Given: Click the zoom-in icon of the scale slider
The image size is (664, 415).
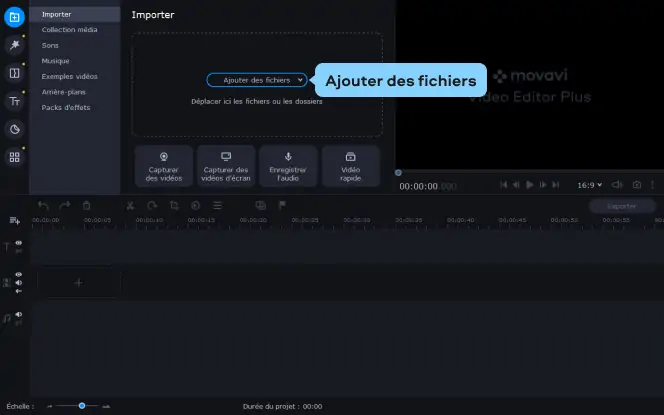Looking at the screenshot, I should pyautogui.click(x=106, y=406).
